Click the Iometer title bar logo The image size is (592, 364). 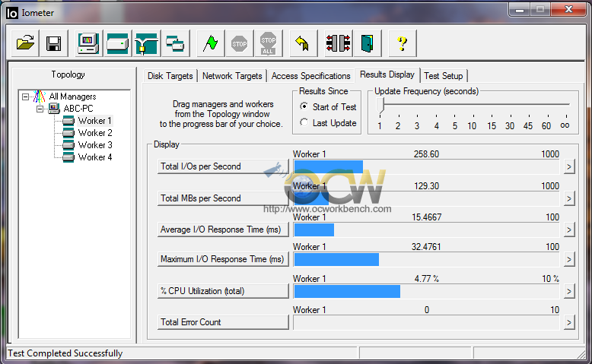tap(12, 13)
